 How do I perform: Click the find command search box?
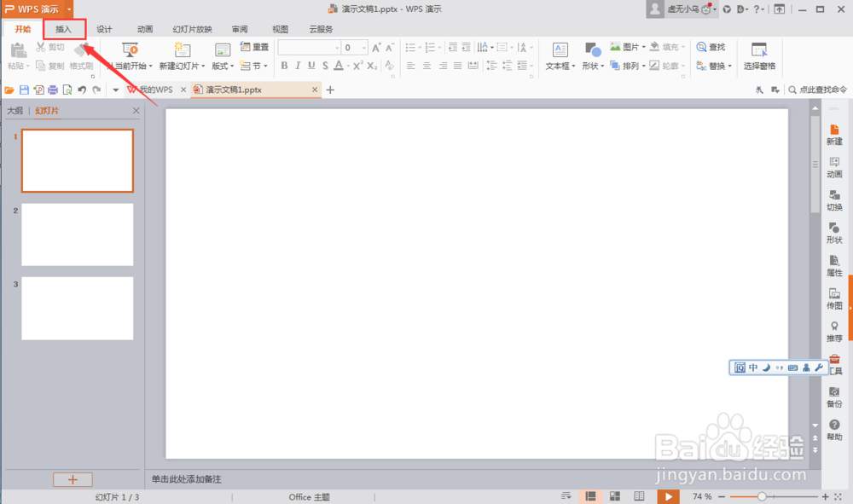pos(818,90)
